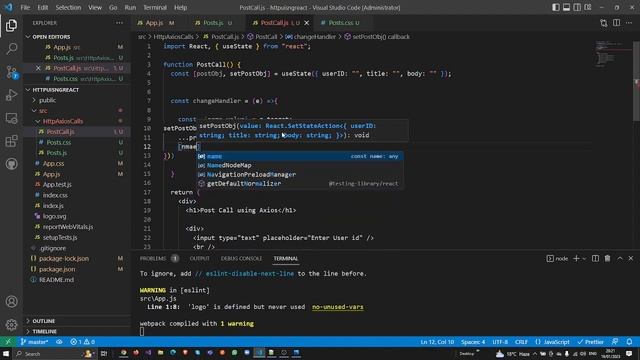Click PostCall breadcrumb in editor path
This screenshot has height=360, width=640.
point(266,37)
